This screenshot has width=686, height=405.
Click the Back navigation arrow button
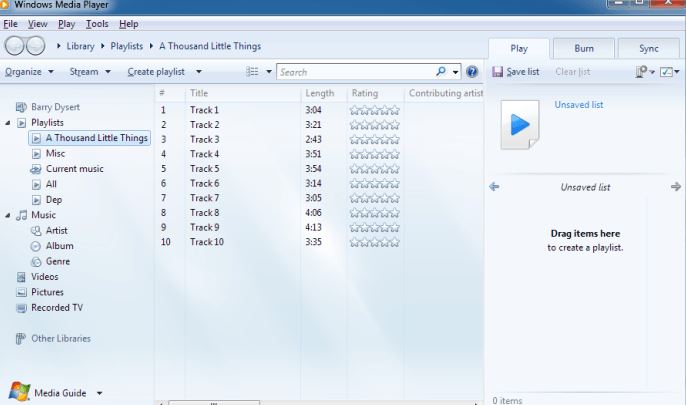[x=14, y=45]
